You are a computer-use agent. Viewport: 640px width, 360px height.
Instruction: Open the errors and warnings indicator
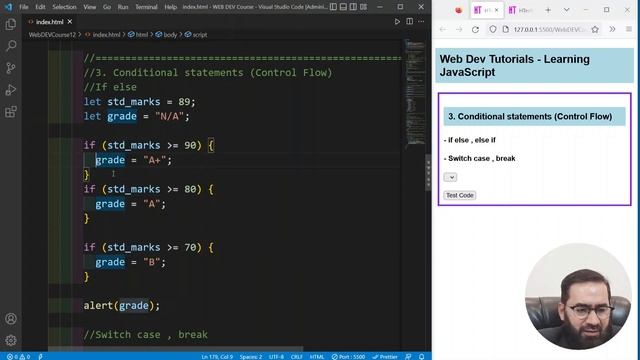pos(18,357)
